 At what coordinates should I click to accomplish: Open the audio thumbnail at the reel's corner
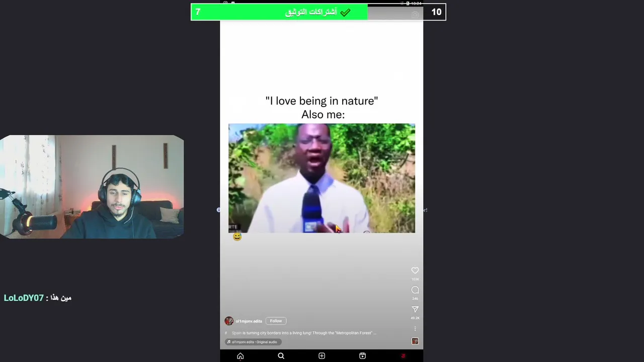415,341
